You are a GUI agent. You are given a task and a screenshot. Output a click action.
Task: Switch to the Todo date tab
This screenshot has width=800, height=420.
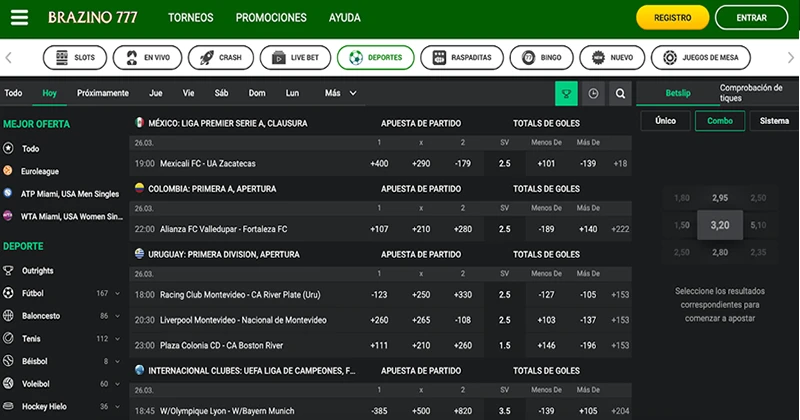[x=13, y=93]
